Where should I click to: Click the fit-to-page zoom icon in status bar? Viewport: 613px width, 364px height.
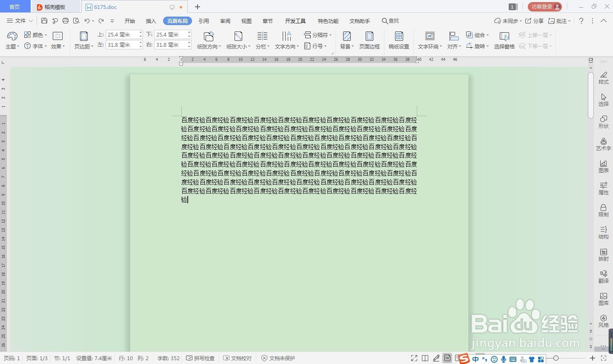pos(603,358)
